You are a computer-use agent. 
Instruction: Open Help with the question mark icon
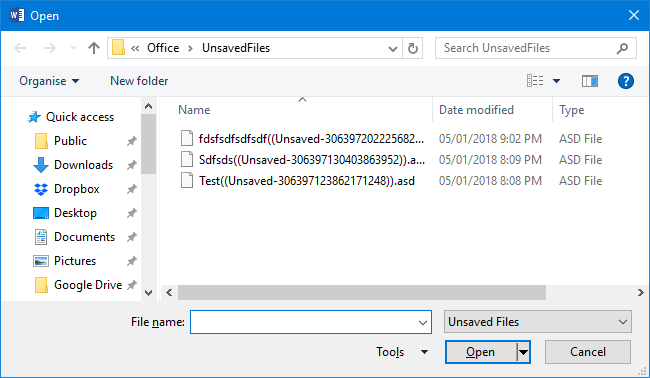tap(626, 81)
